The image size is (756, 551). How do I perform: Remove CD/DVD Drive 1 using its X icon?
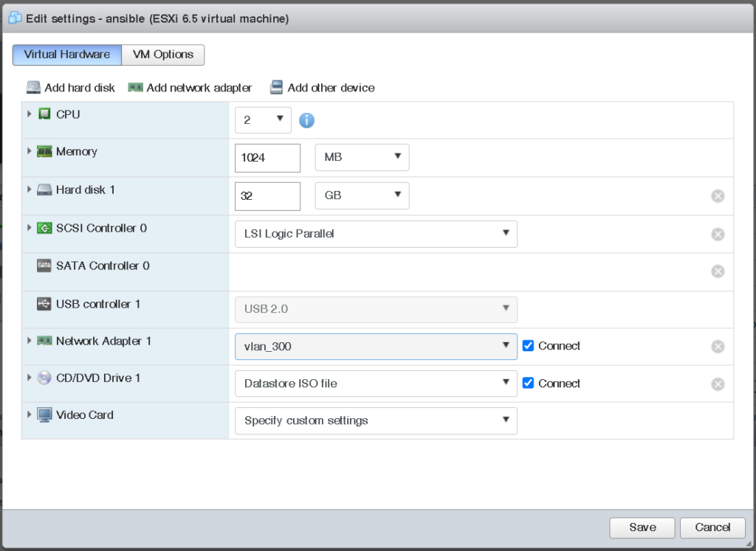(x=718, y=384)
